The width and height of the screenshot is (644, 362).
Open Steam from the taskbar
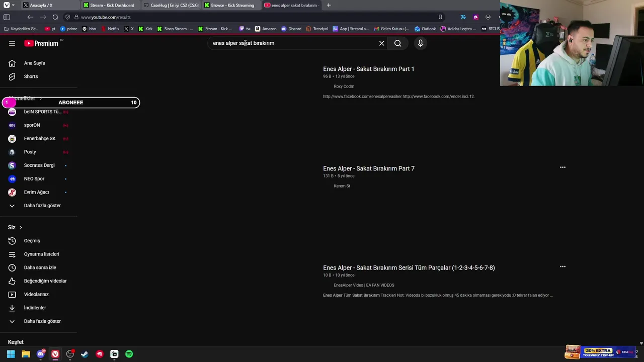coord(85,354)
